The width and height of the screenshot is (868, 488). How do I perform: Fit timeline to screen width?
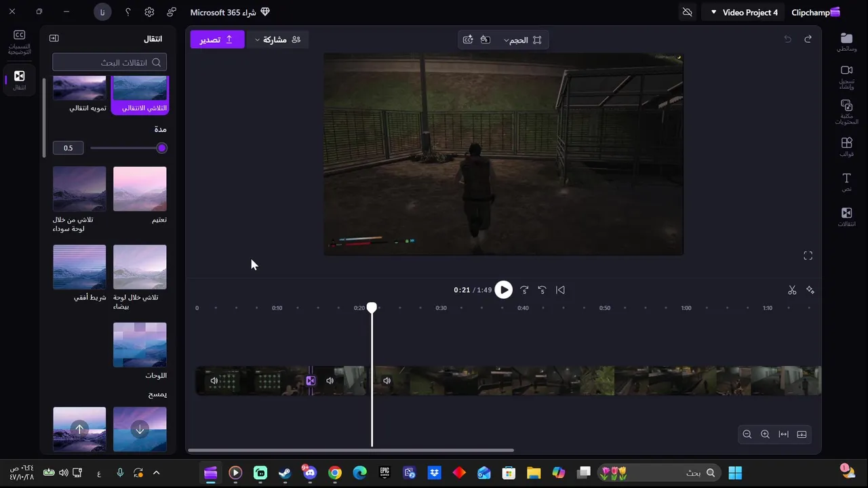tap(783, 434)
